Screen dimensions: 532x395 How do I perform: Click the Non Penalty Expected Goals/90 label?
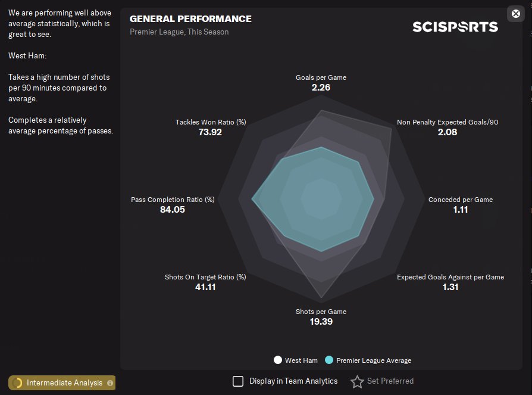pyautogui.click(x=447, y=122)
